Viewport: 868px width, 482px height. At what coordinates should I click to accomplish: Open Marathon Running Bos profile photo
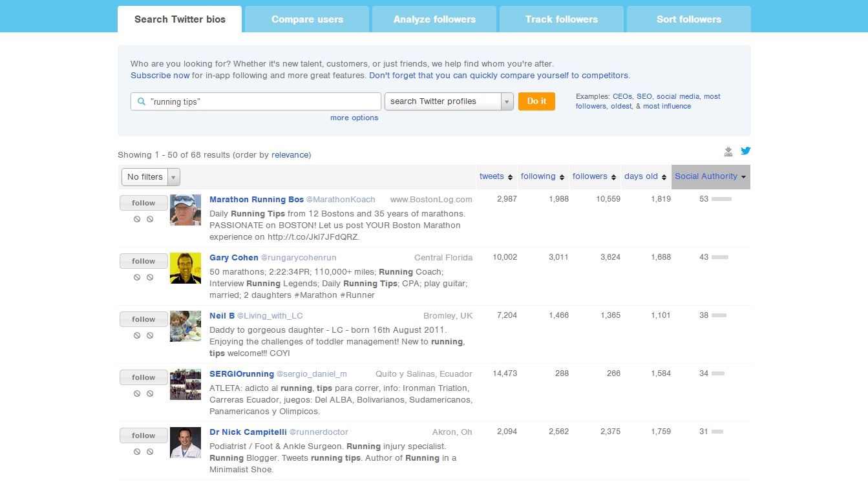point(185,210)
